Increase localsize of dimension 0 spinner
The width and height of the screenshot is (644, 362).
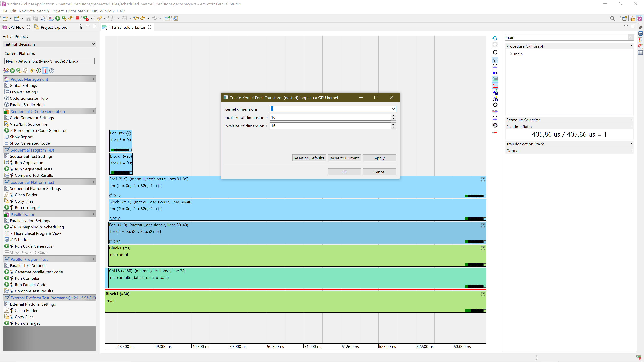click(393, 116)
